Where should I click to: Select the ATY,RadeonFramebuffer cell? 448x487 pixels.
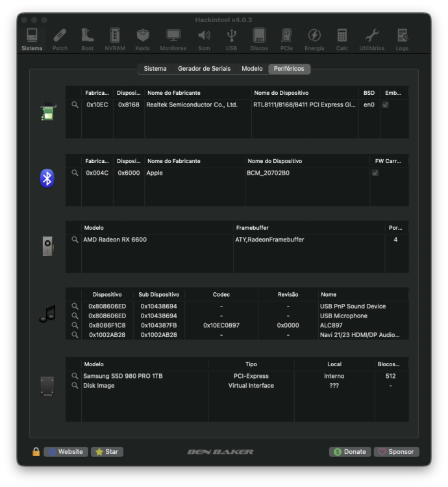tap(269, 240)
